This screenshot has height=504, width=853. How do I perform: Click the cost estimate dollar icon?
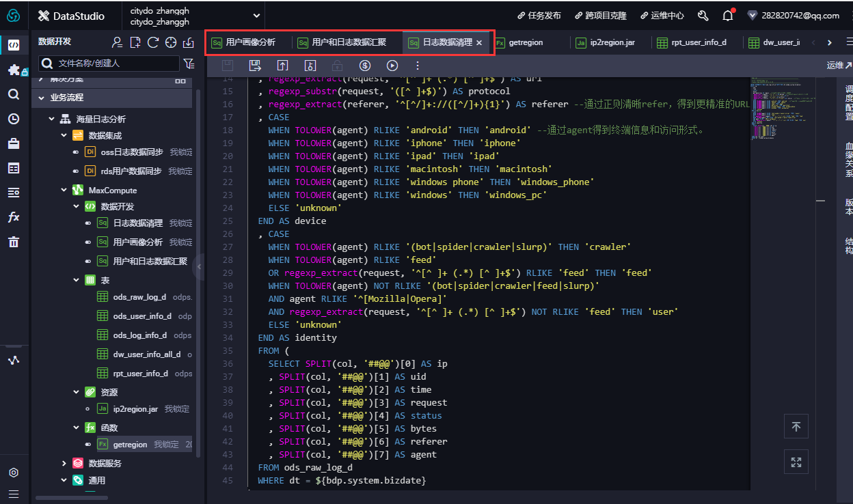364,66
